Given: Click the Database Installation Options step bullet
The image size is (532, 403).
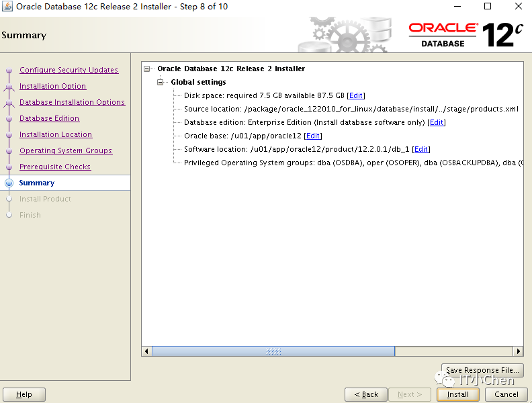Looking at the screenshot, I should tap(9, 103).
